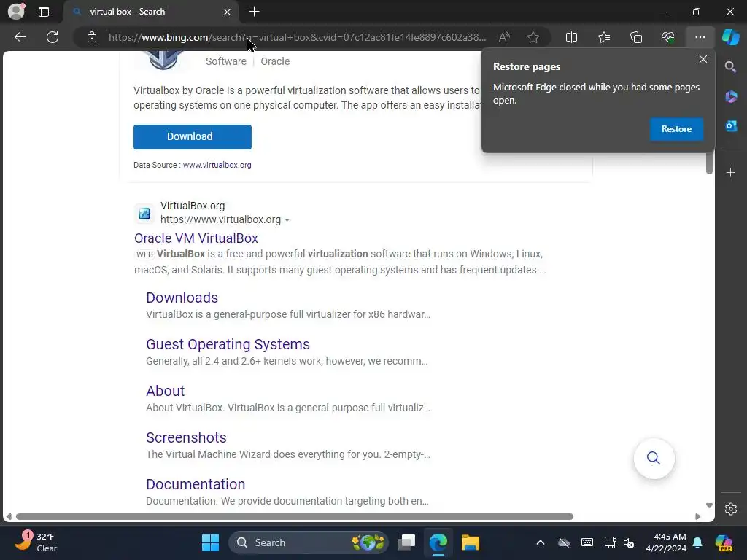Viewport: 747px width, 560px height.
Task: Open Browser essentials heart icon
Action: tap(668, 37)
